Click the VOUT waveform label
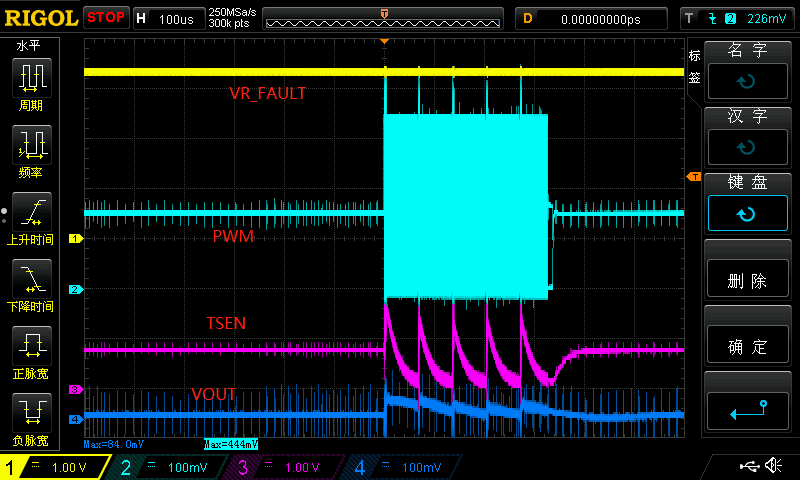Screen dimensions: 800x480 click(x=214, y=394)
